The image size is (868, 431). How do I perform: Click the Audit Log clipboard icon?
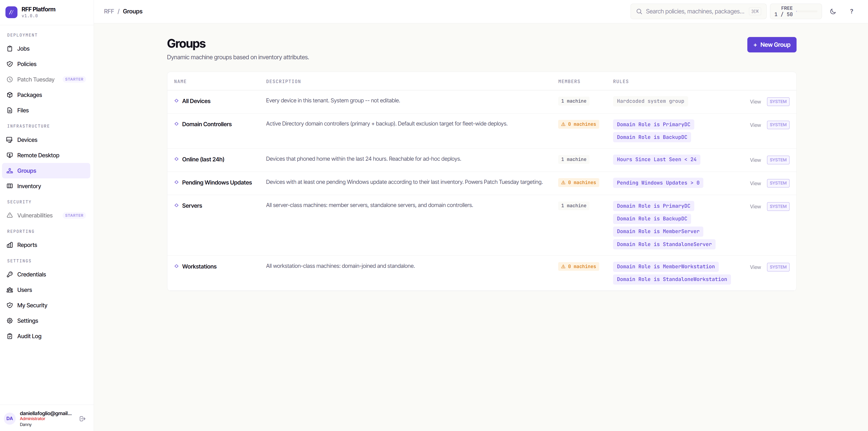[x=10, y=336]
